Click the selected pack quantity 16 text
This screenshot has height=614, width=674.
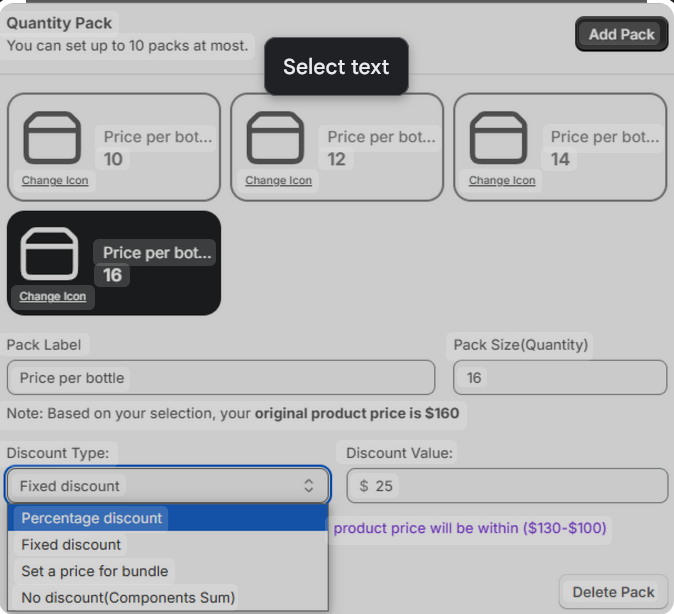point(112,275)
